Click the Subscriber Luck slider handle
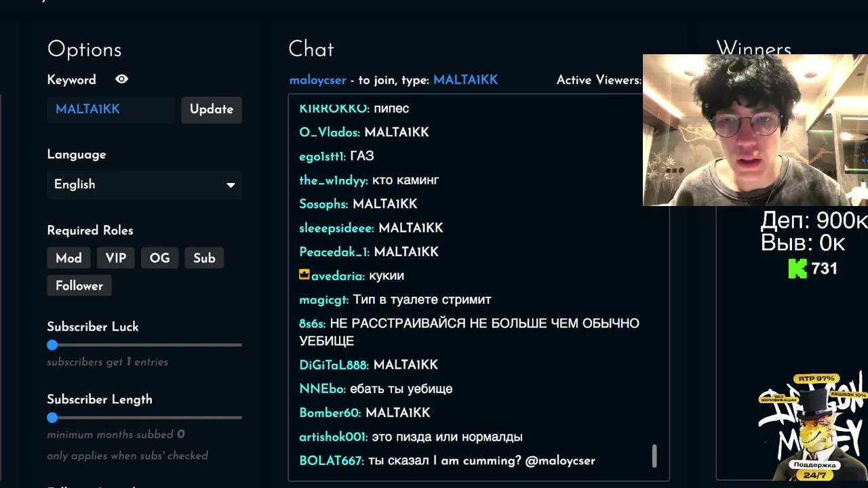This screenshot has width=868, height=488. pyautogui.click(x=52, y=345)
